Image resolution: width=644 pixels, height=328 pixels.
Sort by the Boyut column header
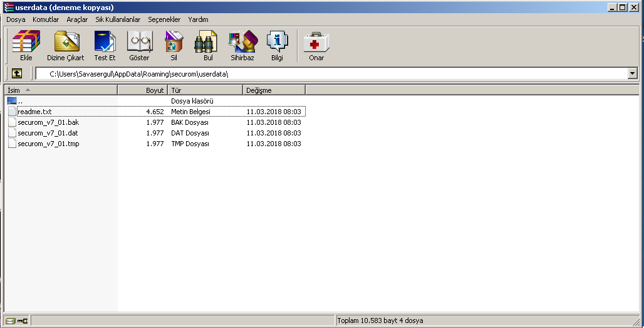[x=143, y=90]
